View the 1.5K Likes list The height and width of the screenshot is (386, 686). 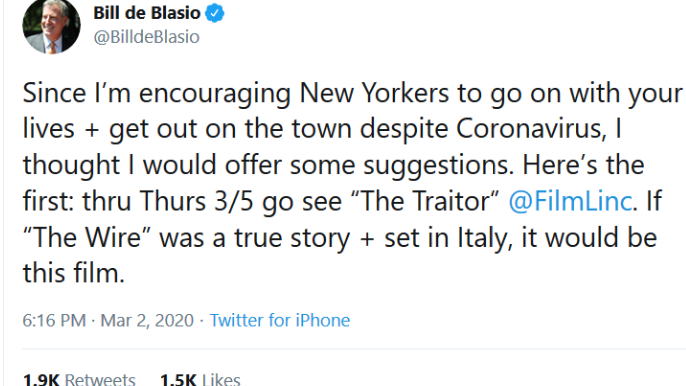200,379
